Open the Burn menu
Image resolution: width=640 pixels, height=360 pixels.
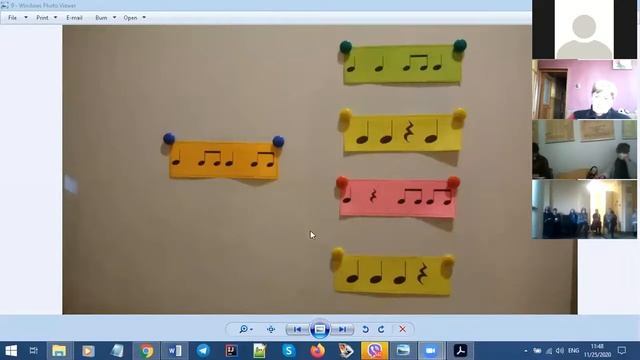point(101,18)
